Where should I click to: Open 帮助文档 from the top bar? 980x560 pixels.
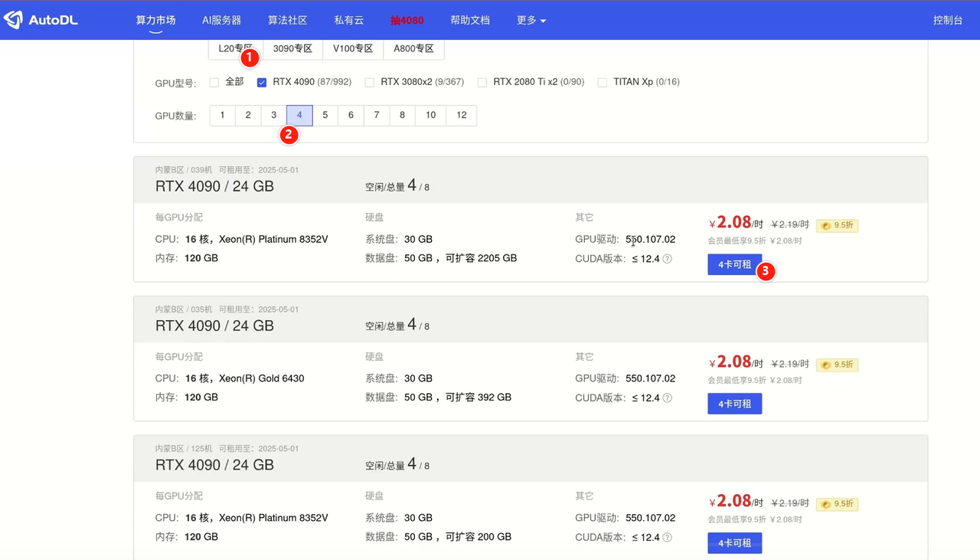pyautogui.click(x=470, y=20)
